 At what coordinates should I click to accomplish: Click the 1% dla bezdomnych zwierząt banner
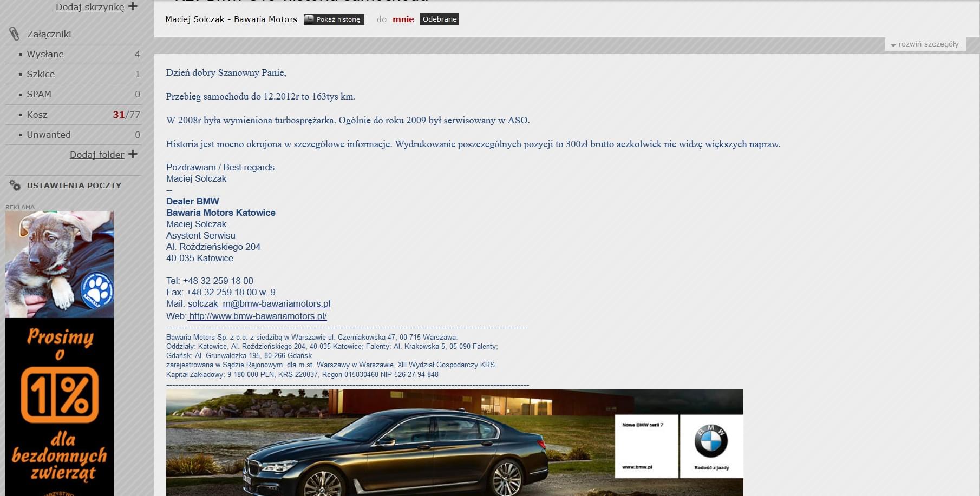pos(60,407)
